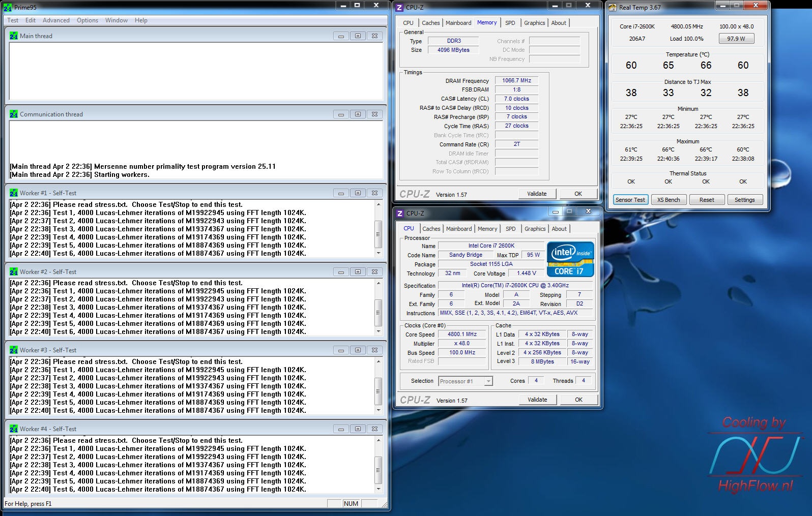Click the Real Temp title bar icon
Viewport: 812px width, 516px height.
[x=612, y=8]
